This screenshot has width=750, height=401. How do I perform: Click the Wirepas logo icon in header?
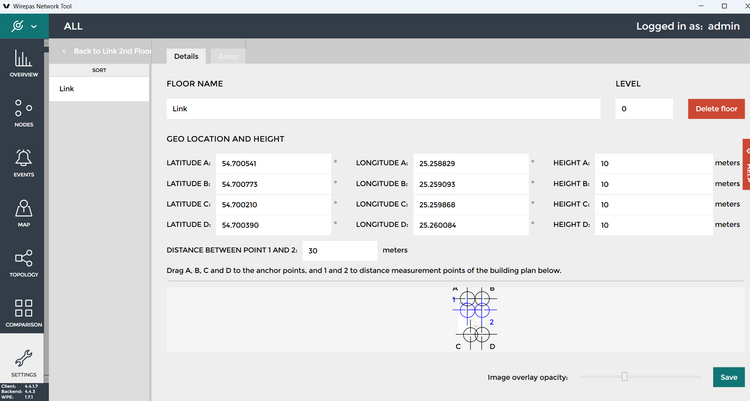(x=18, y=26)
